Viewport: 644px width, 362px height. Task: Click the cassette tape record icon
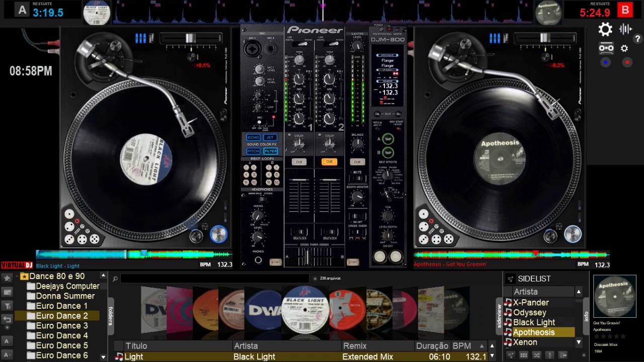606,48
